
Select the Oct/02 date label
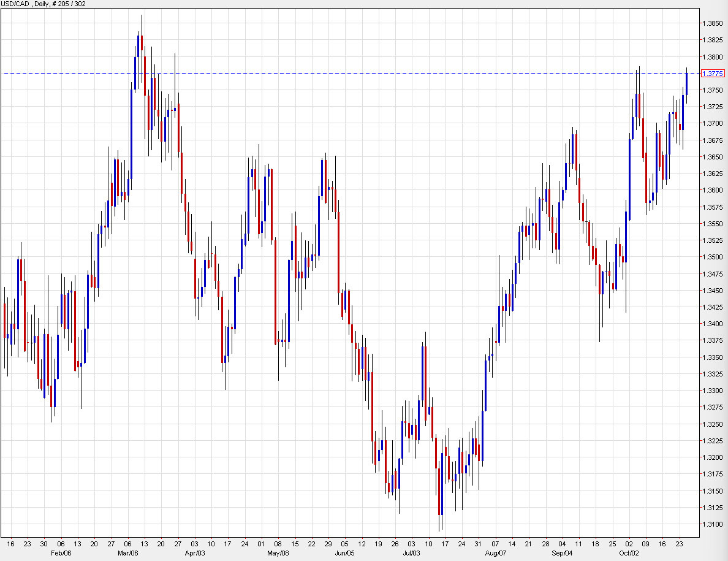(x=628, y=552)
